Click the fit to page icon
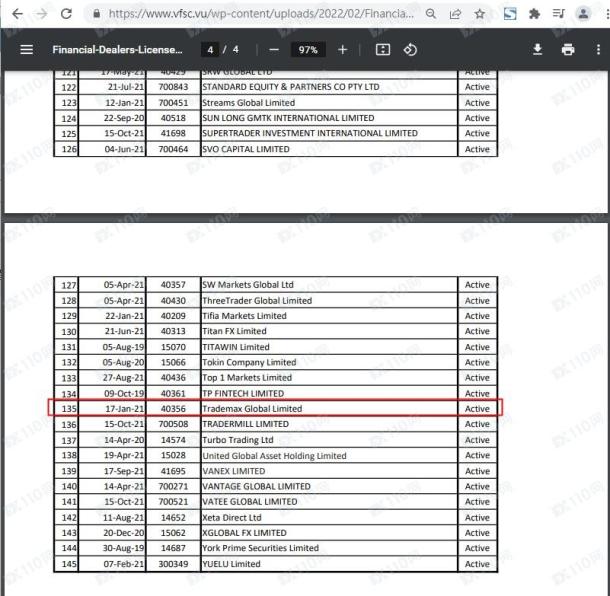This screenshot has height=596, width=610. tap(383, 50)
